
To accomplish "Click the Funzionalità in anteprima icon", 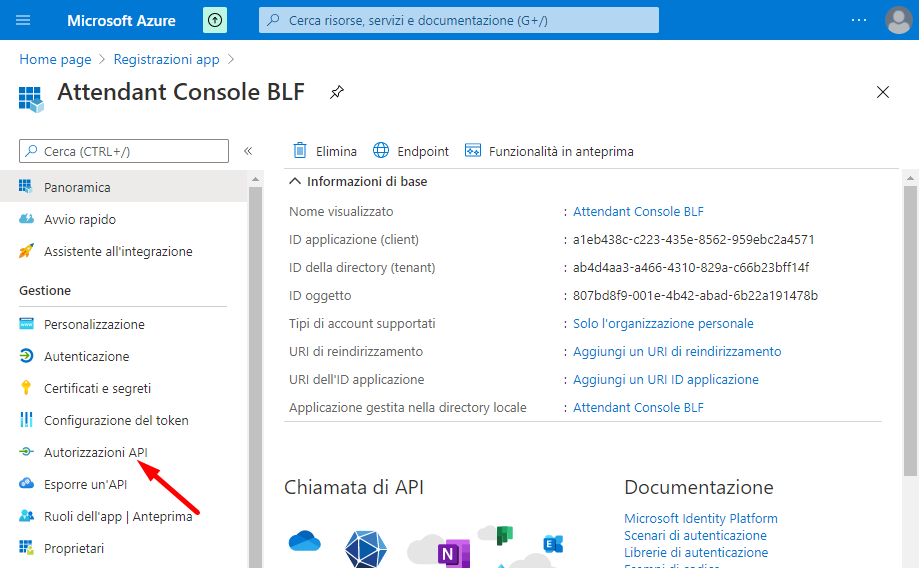I will point(472,151).
